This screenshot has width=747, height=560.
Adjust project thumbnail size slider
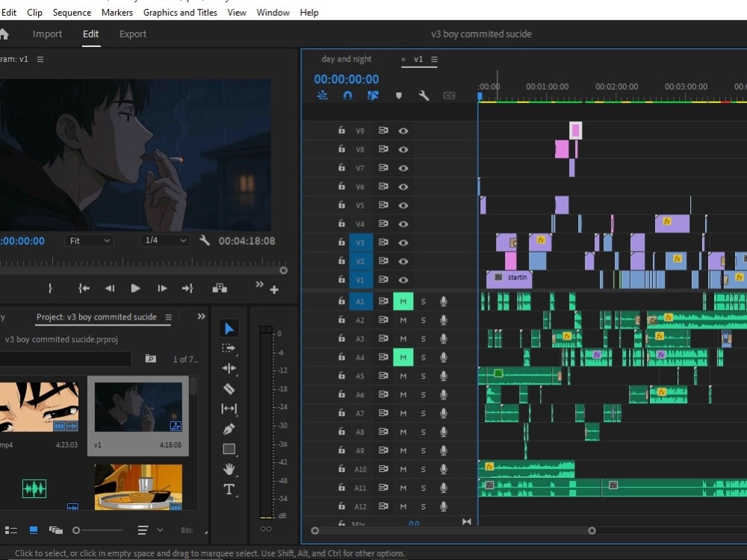[76, 530]
